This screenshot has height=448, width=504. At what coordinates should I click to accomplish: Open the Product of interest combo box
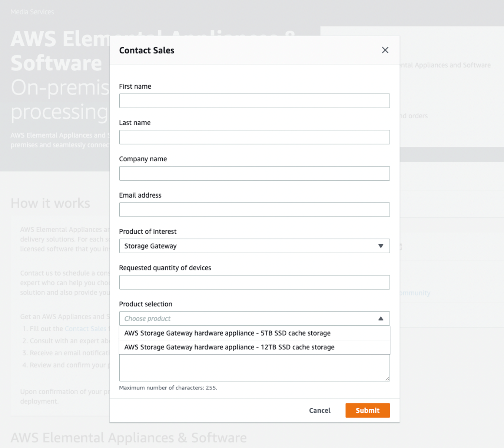pos(254,246)
